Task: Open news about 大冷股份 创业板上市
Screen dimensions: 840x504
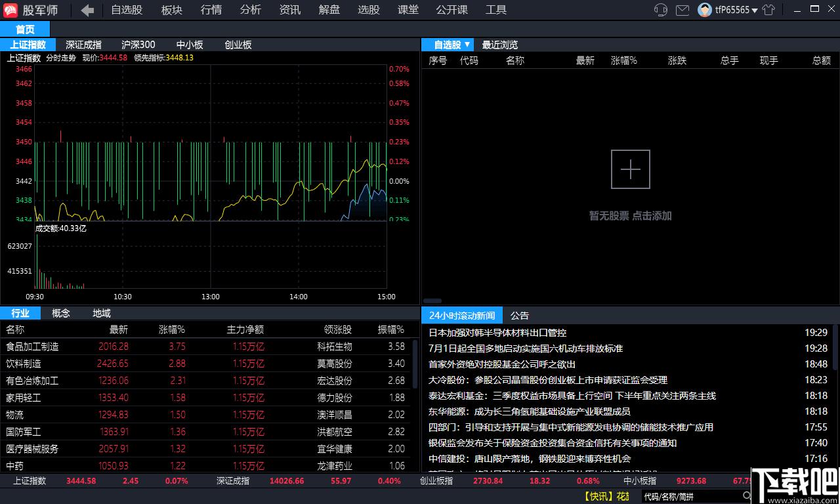Action: 548,380
